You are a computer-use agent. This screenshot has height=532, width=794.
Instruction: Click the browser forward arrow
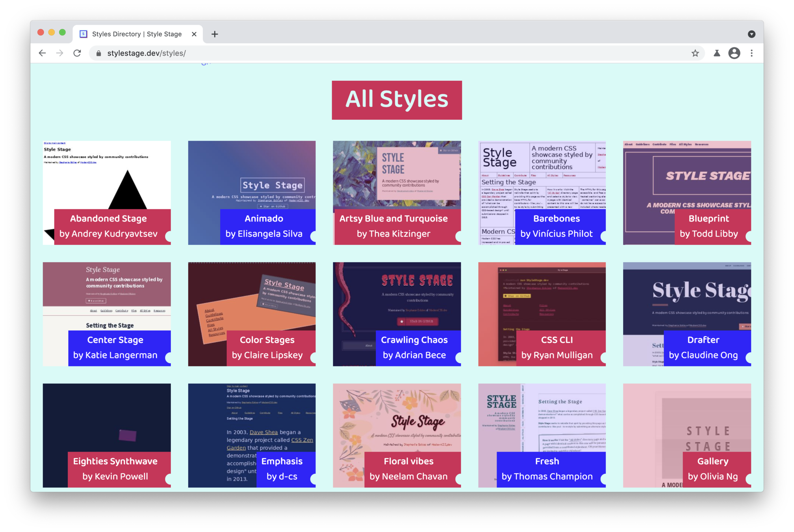tap(60, 53)
